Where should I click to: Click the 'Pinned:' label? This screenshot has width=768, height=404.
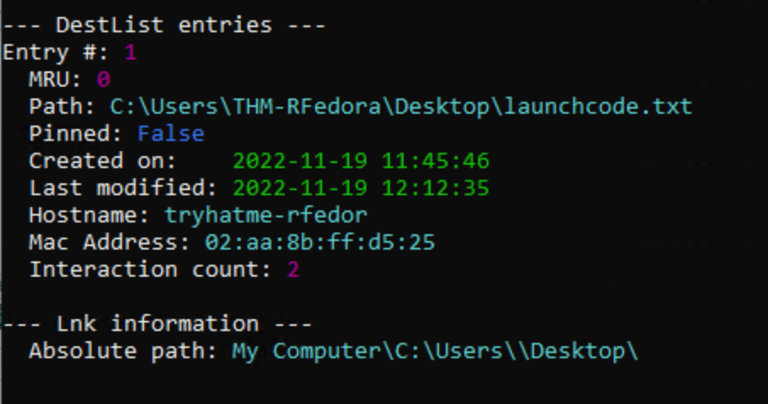click(76, 133)
